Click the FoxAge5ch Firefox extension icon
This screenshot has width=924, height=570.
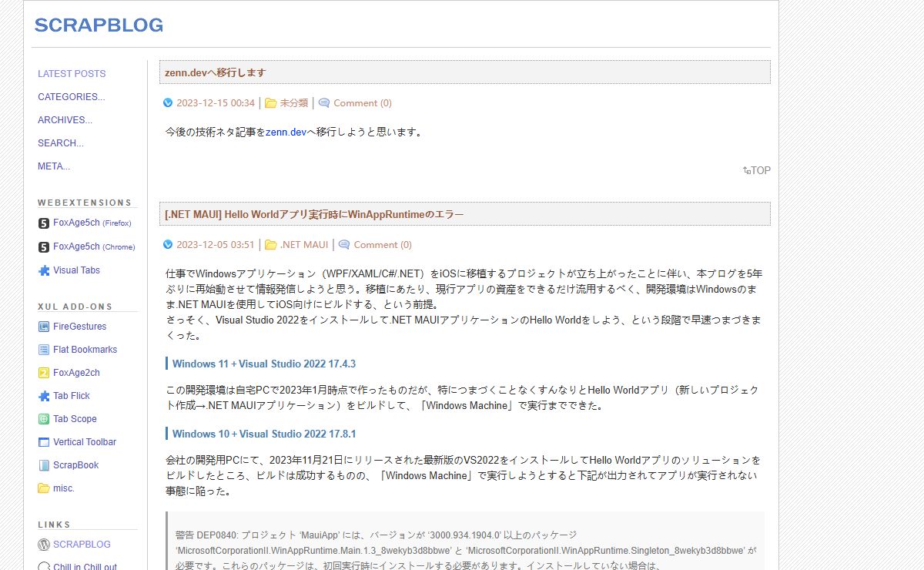44,223
